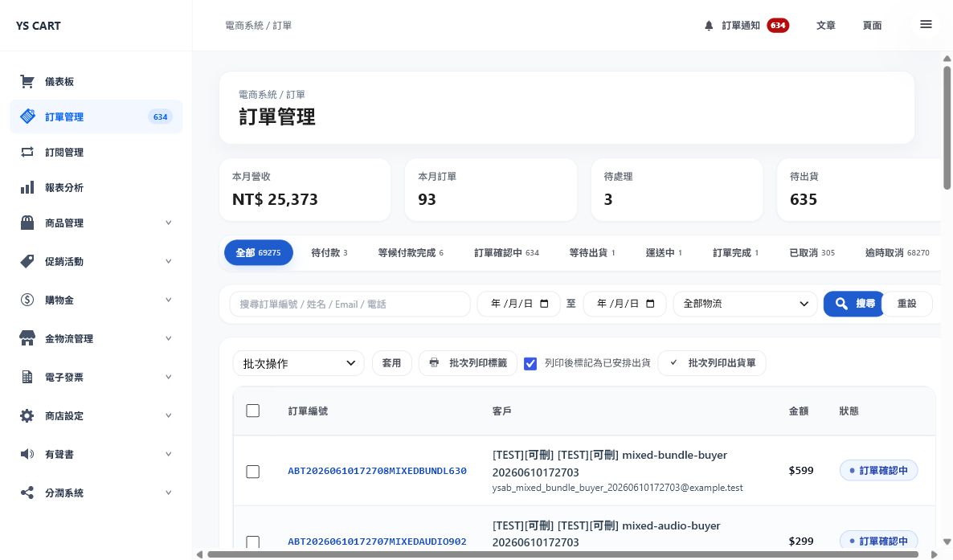953x560 pixels.
Task: Expand the 金物流管理 submenu chevron
Action: 169,338
